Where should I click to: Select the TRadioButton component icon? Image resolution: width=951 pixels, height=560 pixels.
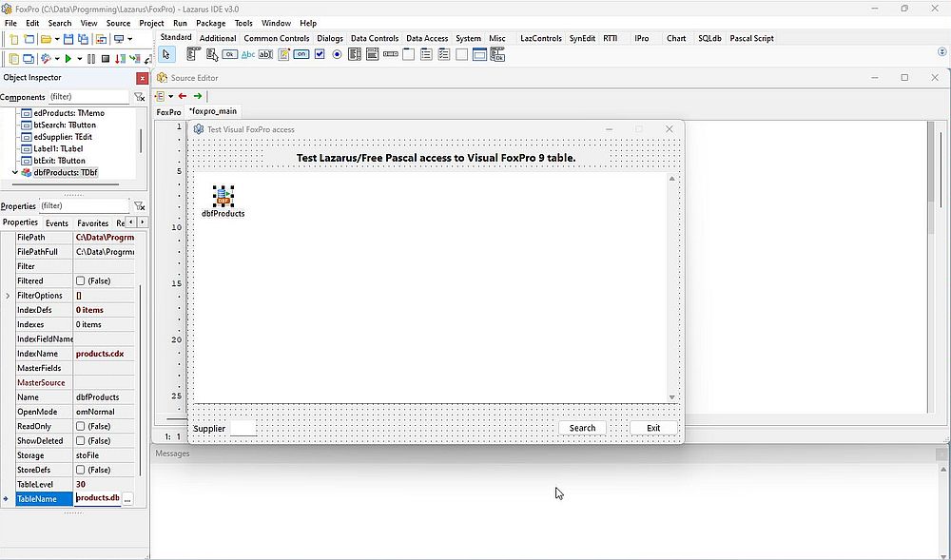click(x=337, y=54)
